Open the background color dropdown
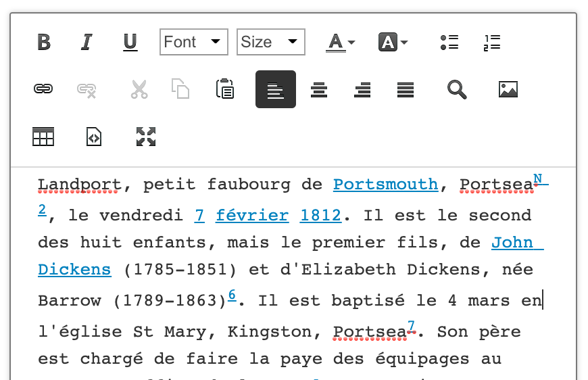Screen dimensions: 588x380 point(393,42)
